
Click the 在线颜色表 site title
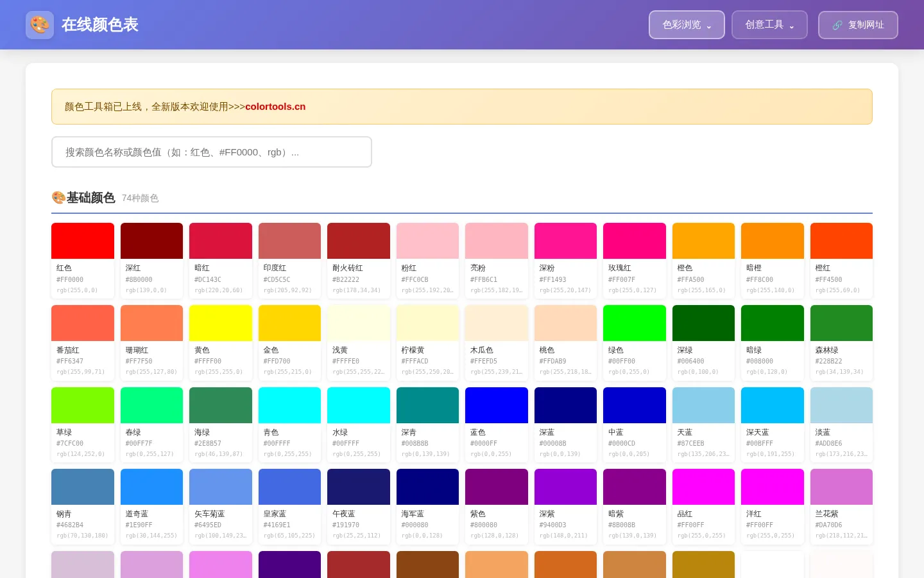click(100, 25)
